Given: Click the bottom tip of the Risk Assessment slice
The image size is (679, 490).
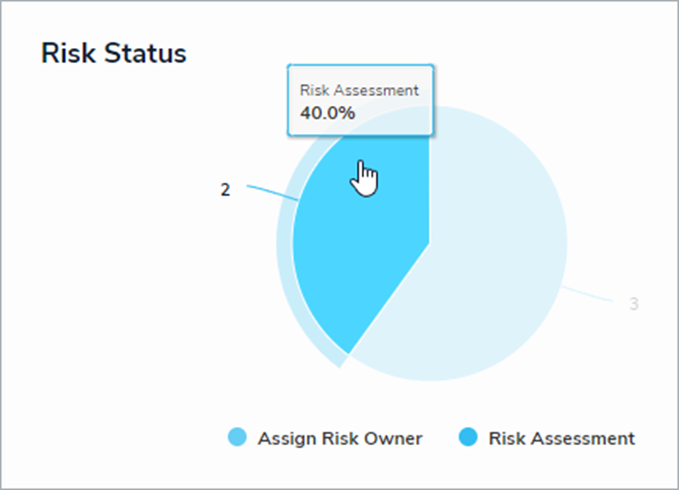Looking at the screenshot, I should tap(350, 351).
